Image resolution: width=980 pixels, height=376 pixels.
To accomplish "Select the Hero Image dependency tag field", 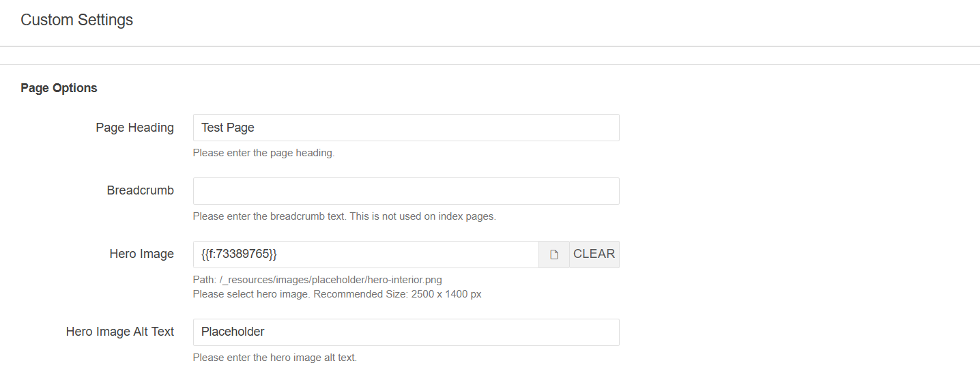I will coord(366,255).
